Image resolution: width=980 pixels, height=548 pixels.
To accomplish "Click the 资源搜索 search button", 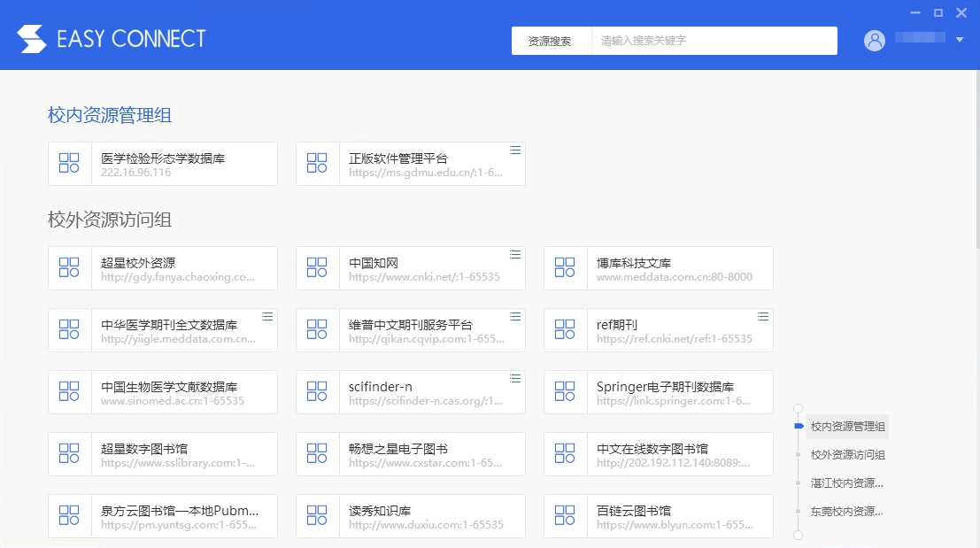I will tap(550, 40).
